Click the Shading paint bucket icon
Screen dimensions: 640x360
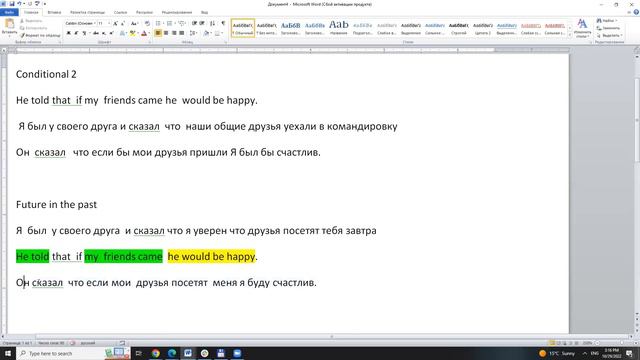point(207,33)
